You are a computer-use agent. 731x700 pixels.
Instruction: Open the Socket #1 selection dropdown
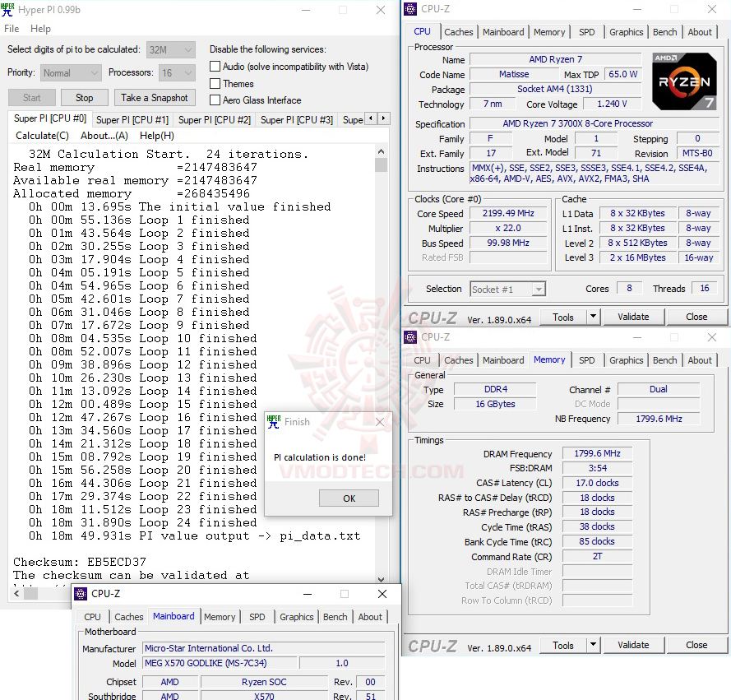(x=507, y=290)
